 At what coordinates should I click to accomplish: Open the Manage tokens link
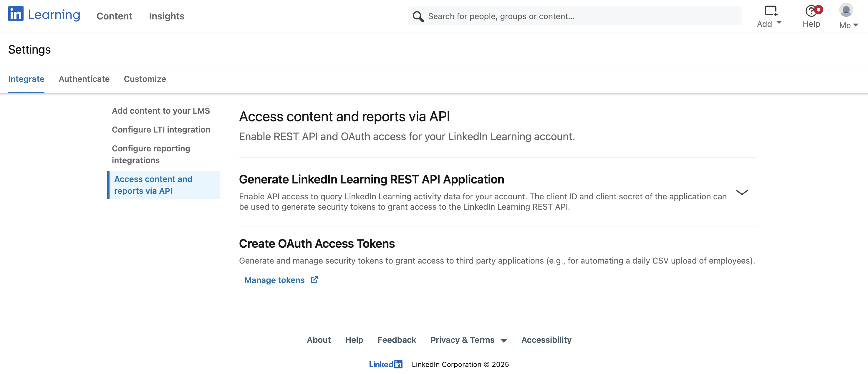274,280
